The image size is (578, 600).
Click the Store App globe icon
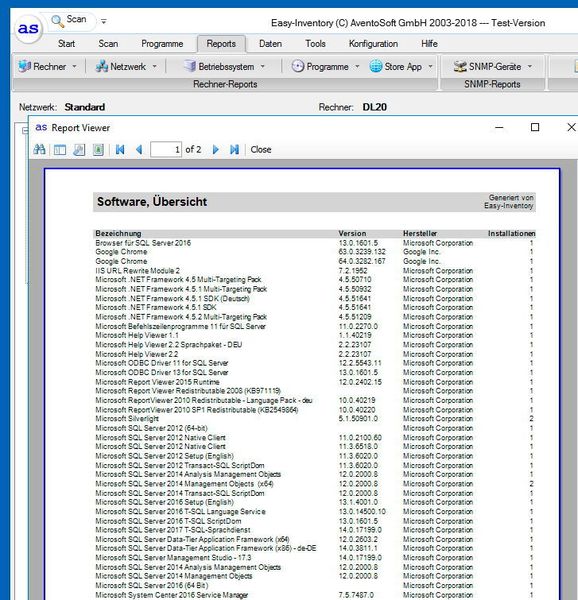pyautogui.click(x=376, y=67)
